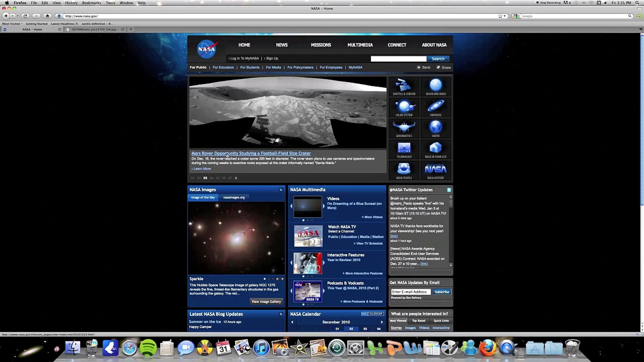Click the Search button on NASA site

point(438,59)
